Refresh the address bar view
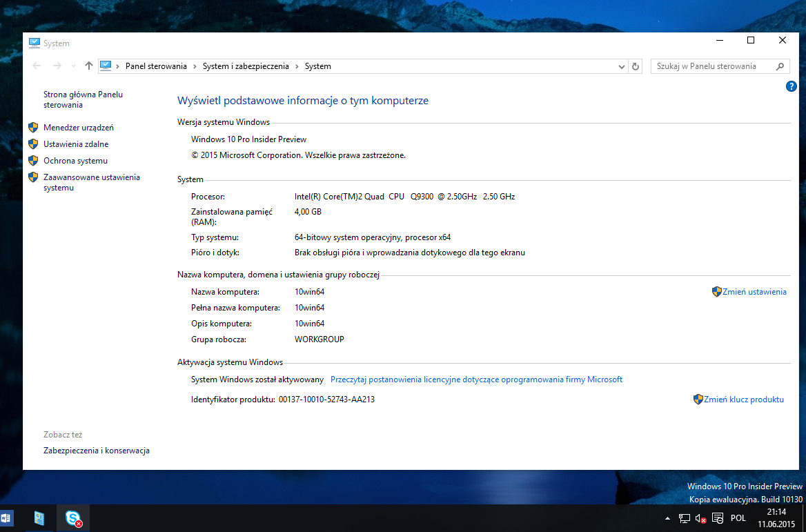The height and width of the screenshot is (532, 806). point(636,66)
